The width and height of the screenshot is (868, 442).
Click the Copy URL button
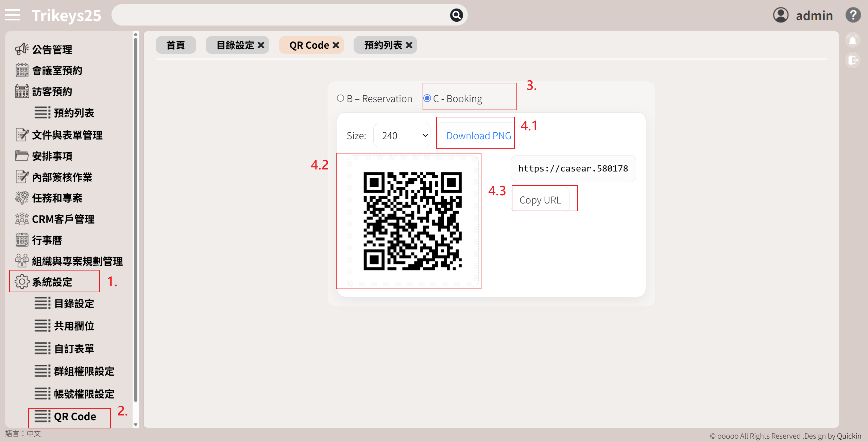coord(540,200)
